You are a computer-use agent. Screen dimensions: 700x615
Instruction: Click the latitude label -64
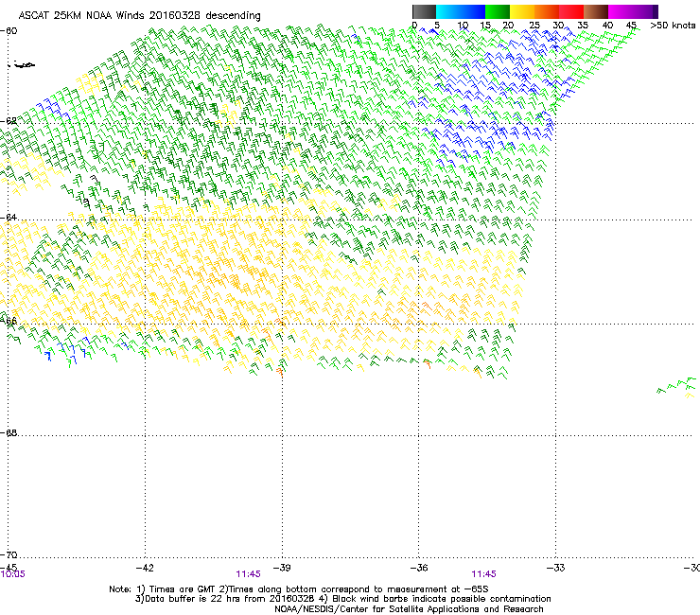(x=9, y=217)
